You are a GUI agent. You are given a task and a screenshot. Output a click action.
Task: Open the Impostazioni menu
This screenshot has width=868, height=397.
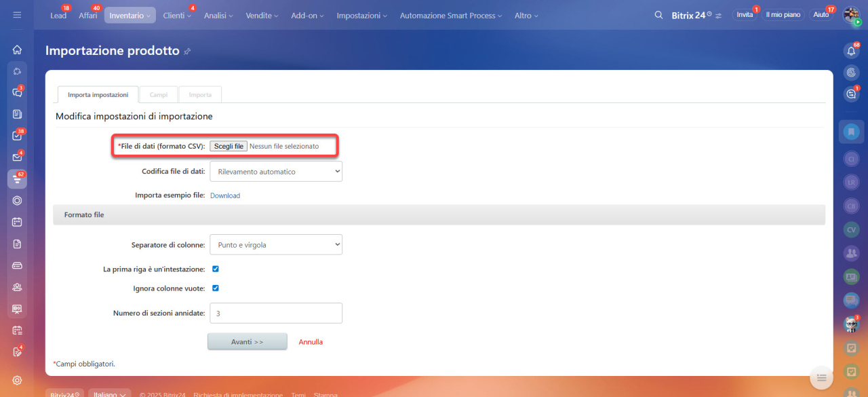(x=361, y=15)
